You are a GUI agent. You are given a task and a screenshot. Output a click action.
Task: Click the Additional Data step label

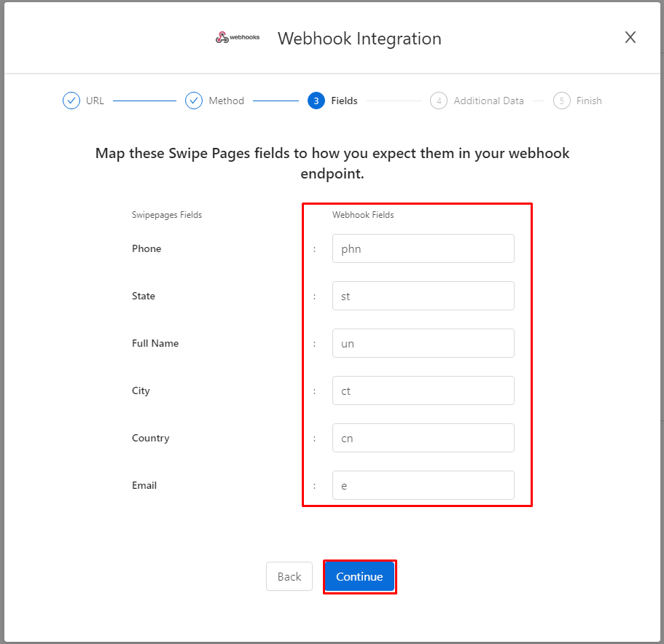[x=488, y=101]
